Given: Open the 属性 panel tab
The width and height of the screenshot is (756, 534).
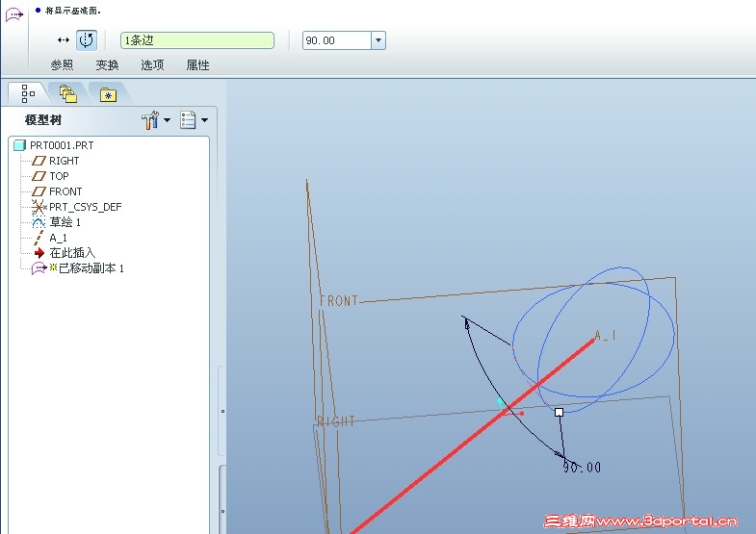Looking at the screenshot, I should [197, 65].
